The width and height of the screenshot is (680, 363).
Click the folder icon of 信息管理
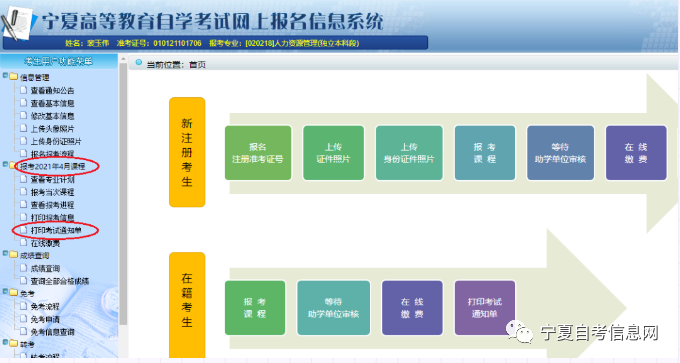pyautogui.click(x=13, y=77)
